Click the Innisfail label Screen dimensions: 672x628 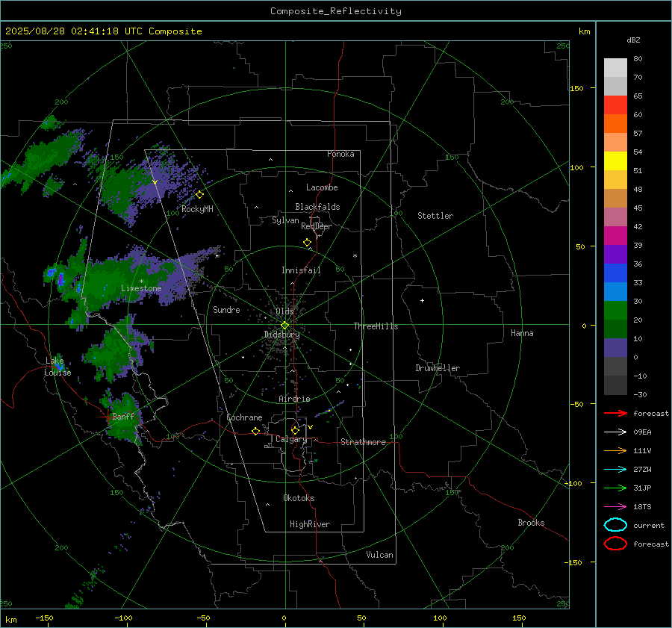[301, 270]
